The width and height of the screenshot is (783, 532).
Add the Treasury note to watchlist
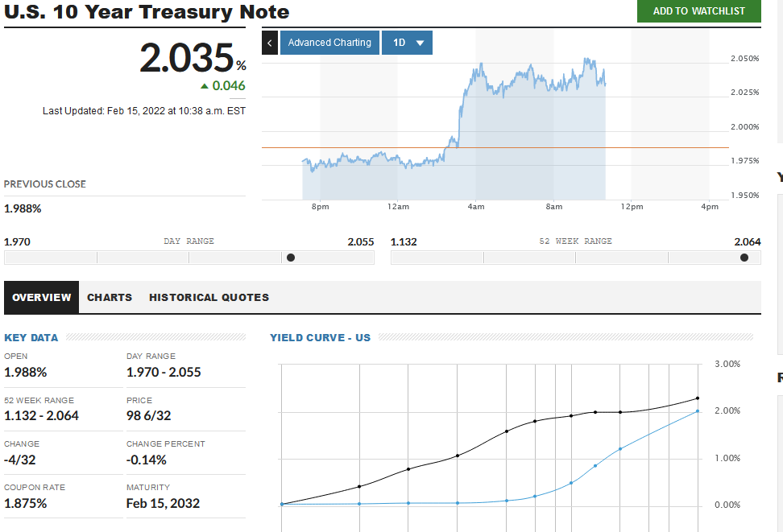698,11
